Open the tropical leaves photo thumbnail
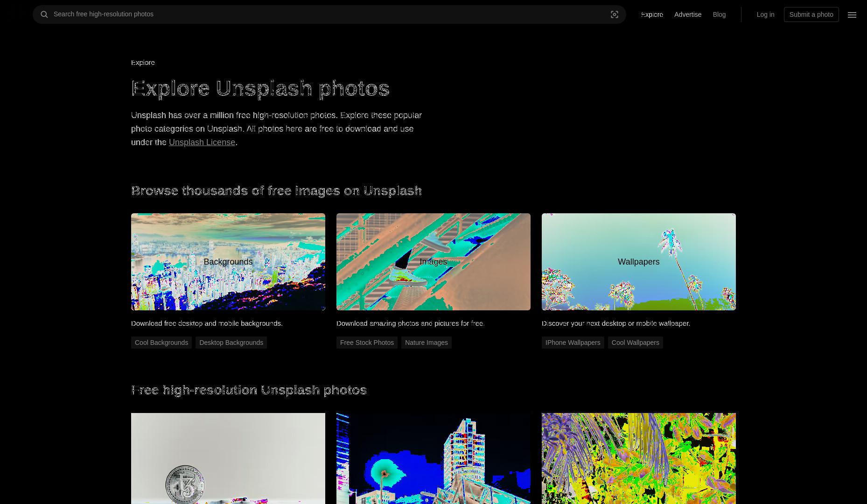This screenshot has height=504, width=867. [x=639, y=458]
